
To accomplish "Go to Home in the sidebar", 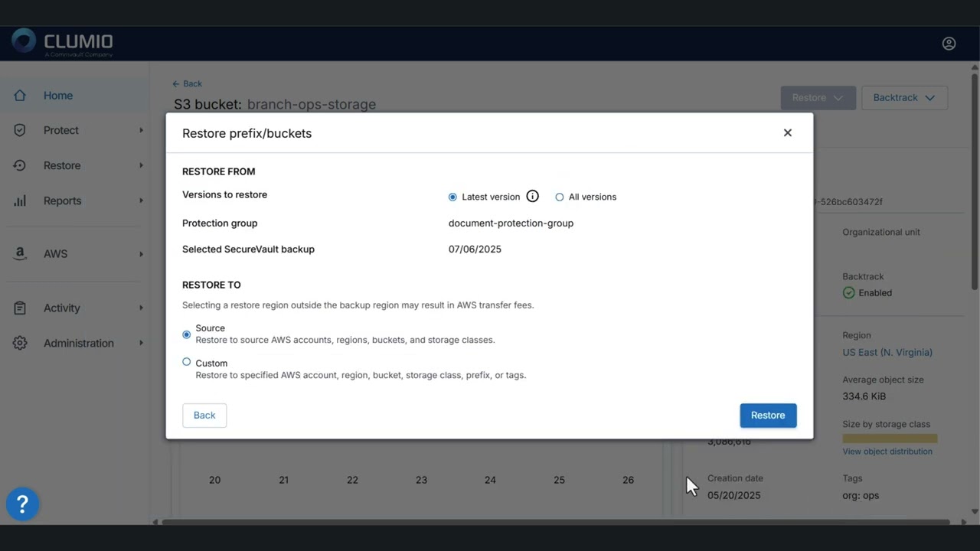I will pos(75,96).
